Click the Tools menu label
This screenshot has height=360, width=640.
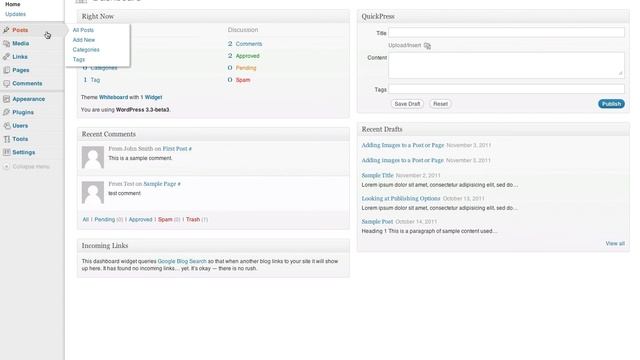tap(20, 139)
